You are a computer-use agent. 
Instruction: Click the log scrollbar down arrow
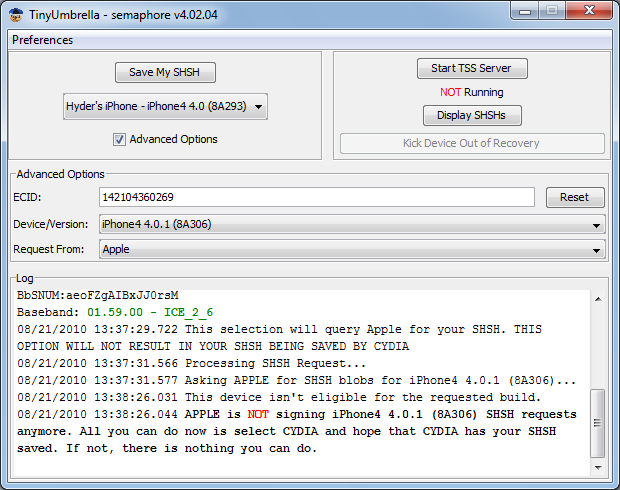click(598, 468)
